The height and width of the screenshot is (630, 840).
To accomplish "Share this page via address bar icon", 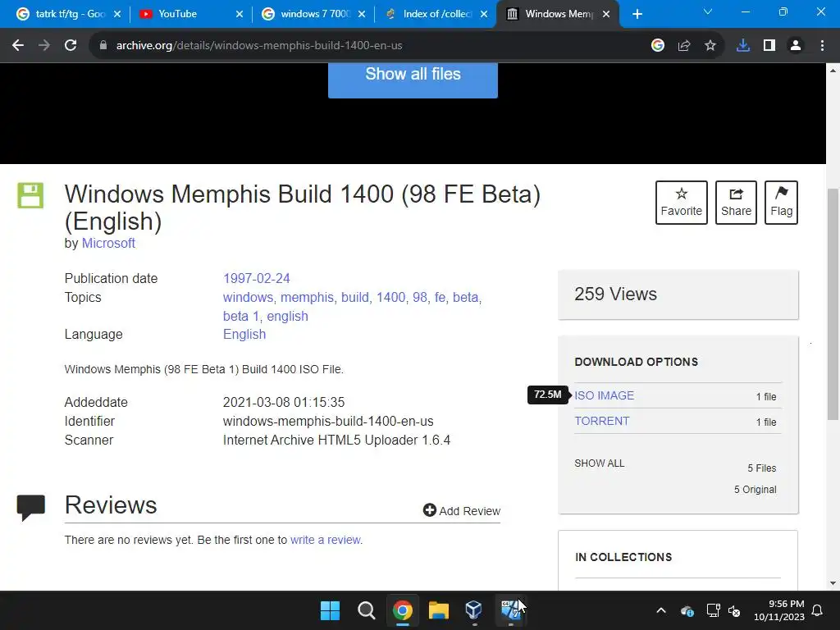I will tap(684, 46).
